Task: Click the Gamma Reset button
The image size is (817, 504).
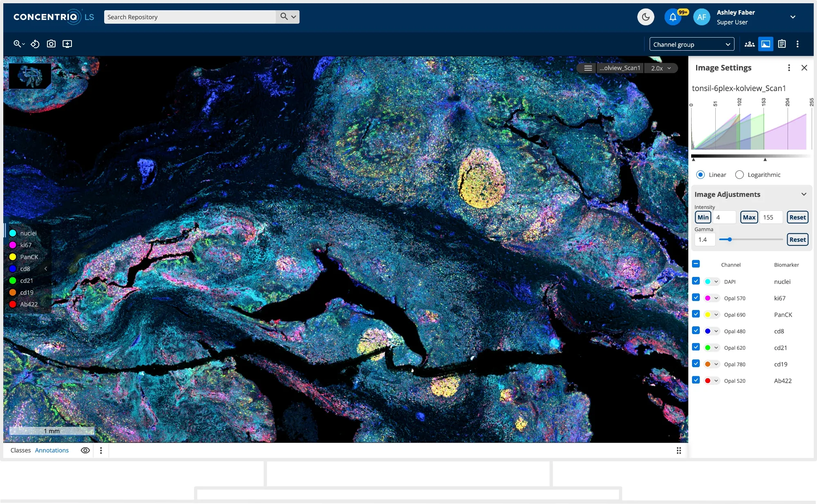Action: [x=797, y=240]
